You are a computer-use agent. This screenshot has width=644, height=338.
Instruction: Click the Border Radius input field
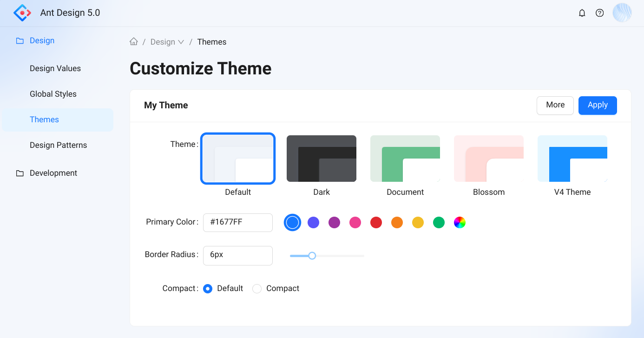tap(238, 255)
